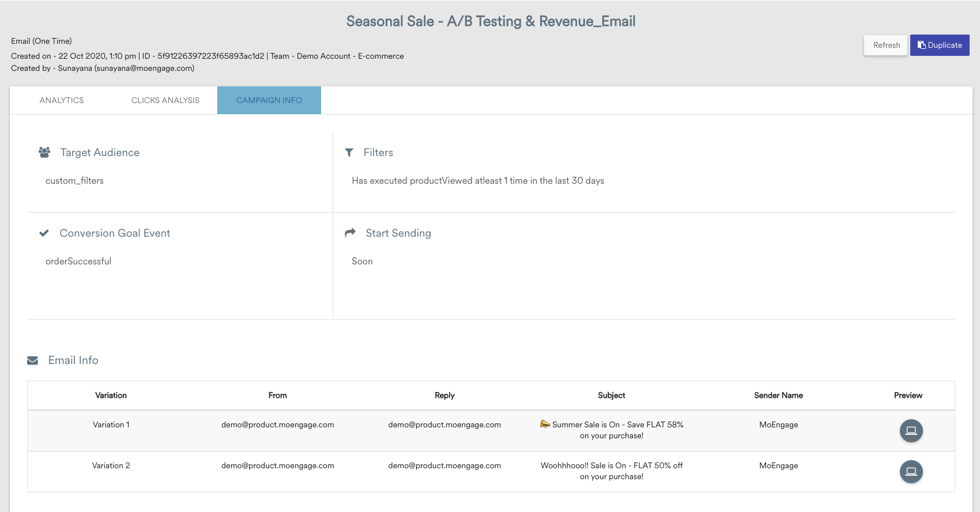Click the megaphone emoji in Variation 1 subject
980x512 pixels.
tap(545, 424)
